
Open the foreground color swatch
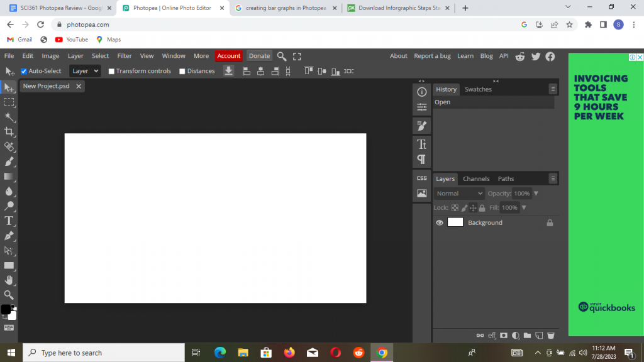click(x=6, y=309)
